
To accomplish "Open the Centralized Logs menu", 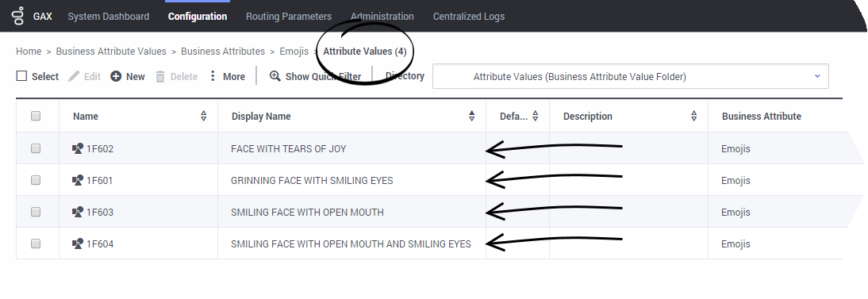I will click(468, 16).
